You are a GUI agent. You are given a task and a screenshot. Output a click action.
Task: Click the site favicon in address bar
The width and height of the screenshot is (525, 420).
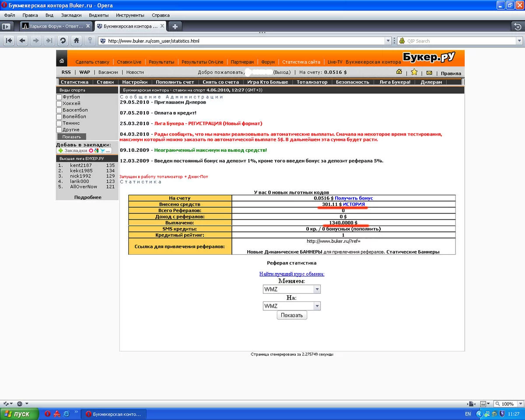point(103,41)
